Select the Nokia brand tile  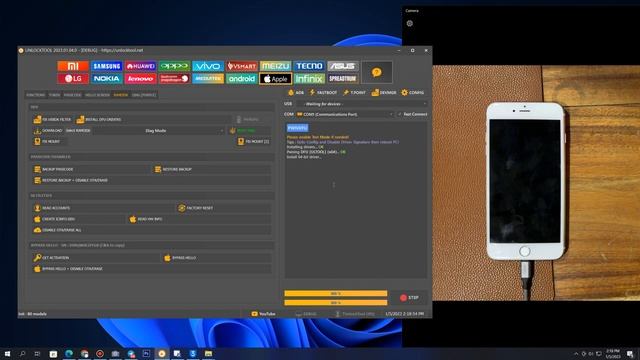tap(107, 78)
